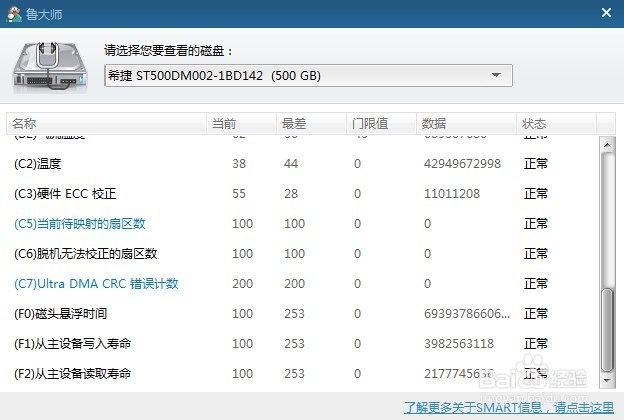Sort by the 当前 column header

click(241, 123)
